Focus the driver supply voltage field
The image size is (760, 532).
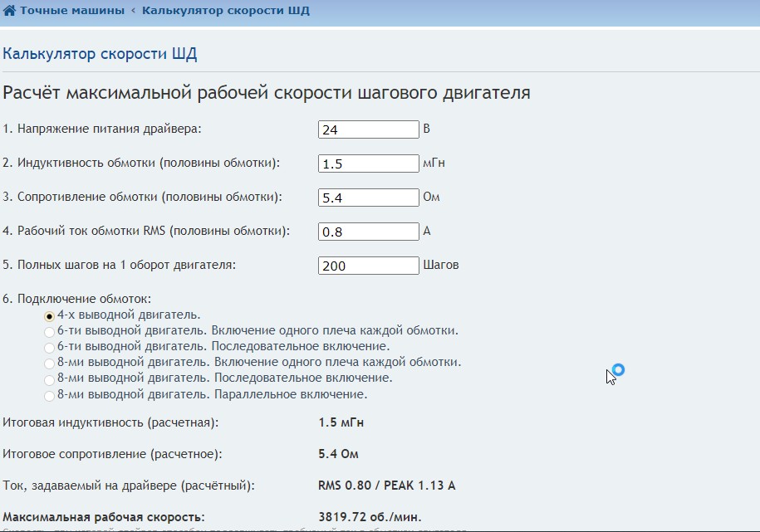click(368, 129)
